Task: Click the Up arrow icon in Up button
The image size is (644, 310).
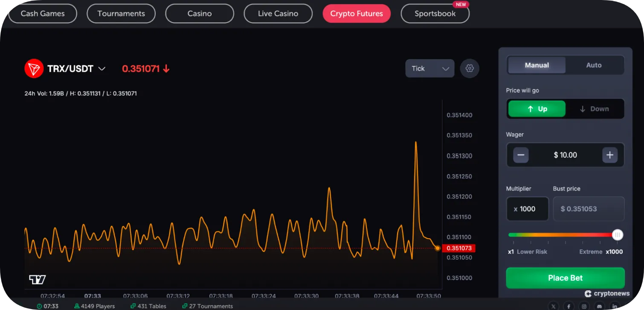Action: click(x=530, y=108)
